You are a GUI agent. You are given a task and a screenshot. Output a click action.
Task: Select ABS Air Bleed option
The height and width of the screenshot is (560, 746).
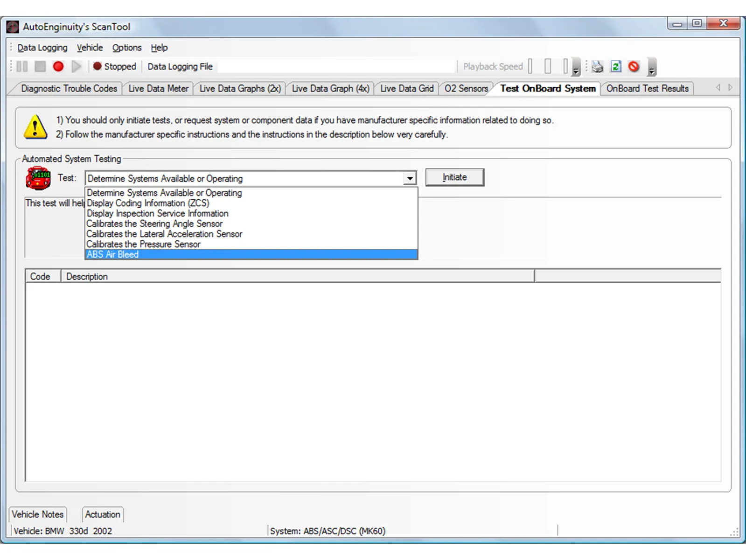click(251, 254)
